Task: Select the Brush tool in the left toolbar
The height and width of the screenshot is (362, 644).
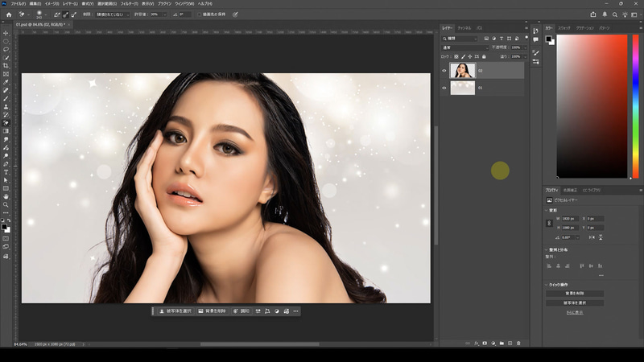Action: (6, 98)
